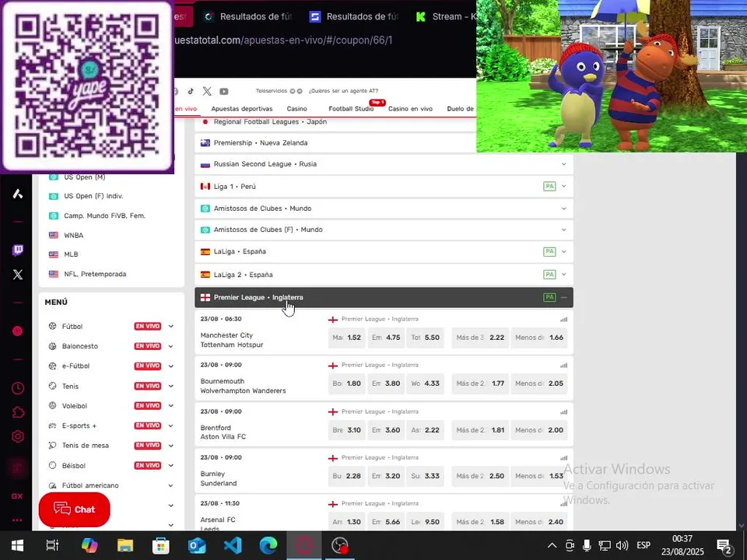
Task: Open WNBA in the sports list
Action: tap(73, 235)
